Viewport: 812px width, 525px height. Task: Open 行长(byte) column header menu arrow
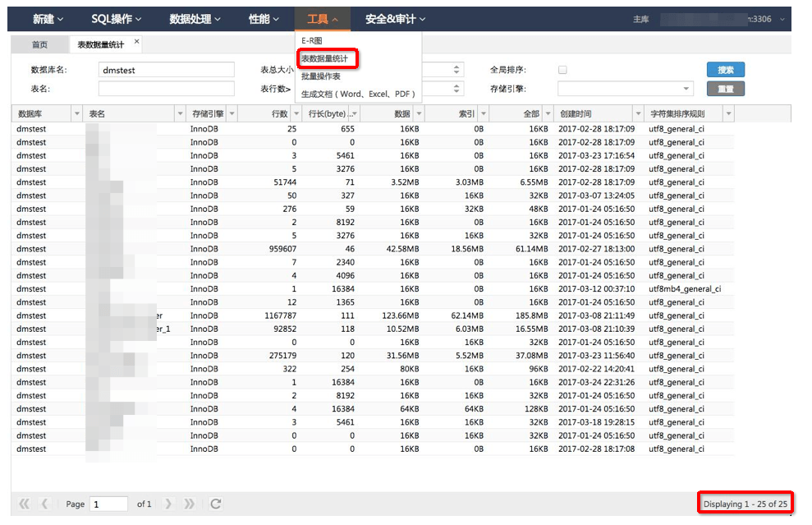[355, 113]
